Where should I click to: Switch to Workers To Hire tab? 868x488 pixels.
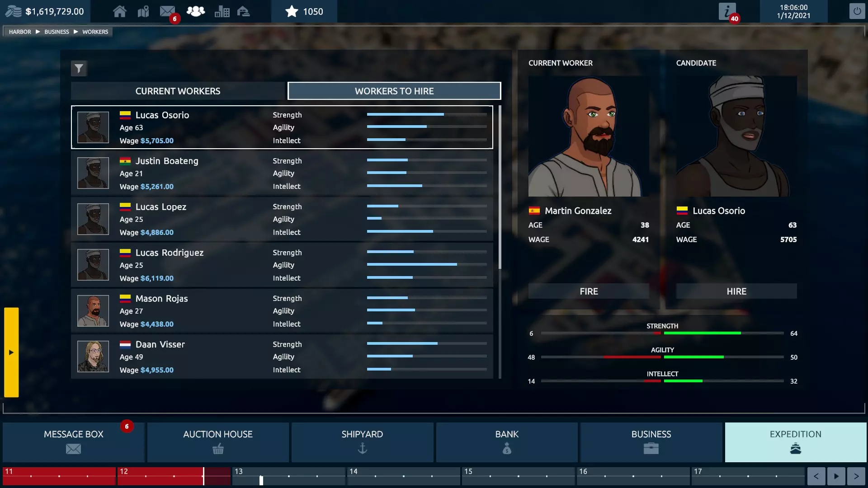pyautogui.click(x=394, y=91)
